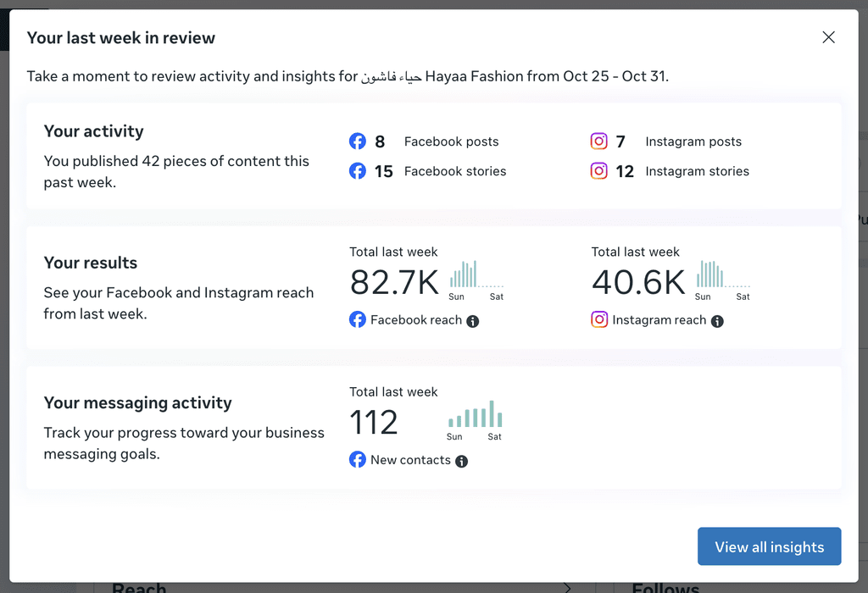Click the Facebook icon next to Facebook reach
This screenshot has width=868, height=593.
[x=358, y=320]
